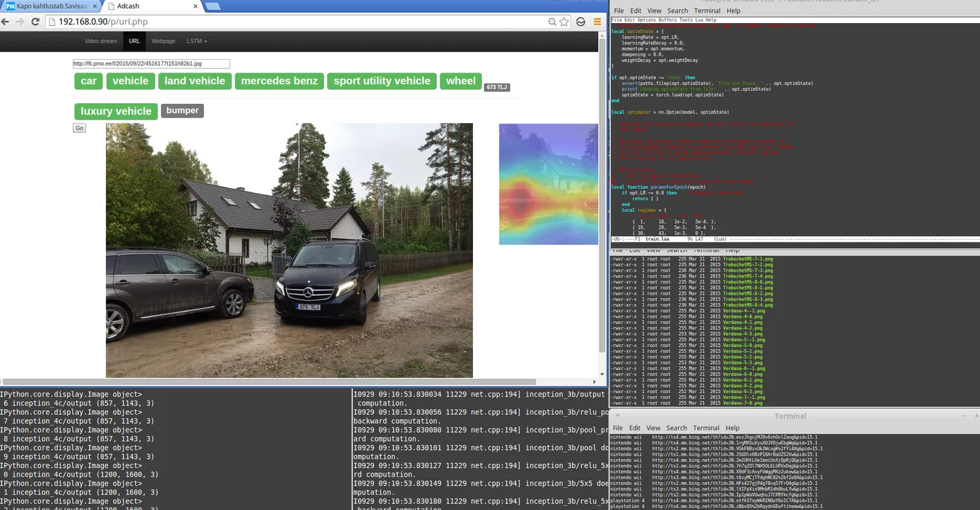980x510 pixels.
Task: Expand the LSTM dropdown in navbar
Action: pyautogui.click(x=197, y=41)
